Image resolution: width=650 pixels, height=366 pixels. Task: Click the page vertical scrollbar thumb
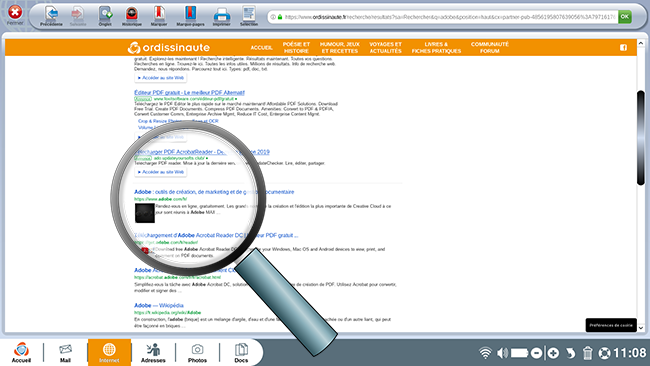coord(641,137)
